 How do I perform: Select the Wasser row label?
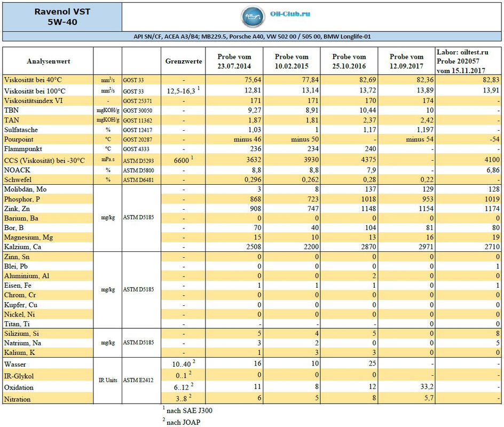[15, 365]
